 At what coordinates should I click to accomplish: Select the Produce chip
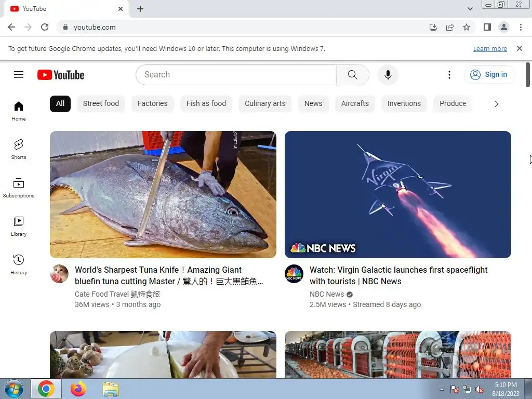[x=453, y=104]
